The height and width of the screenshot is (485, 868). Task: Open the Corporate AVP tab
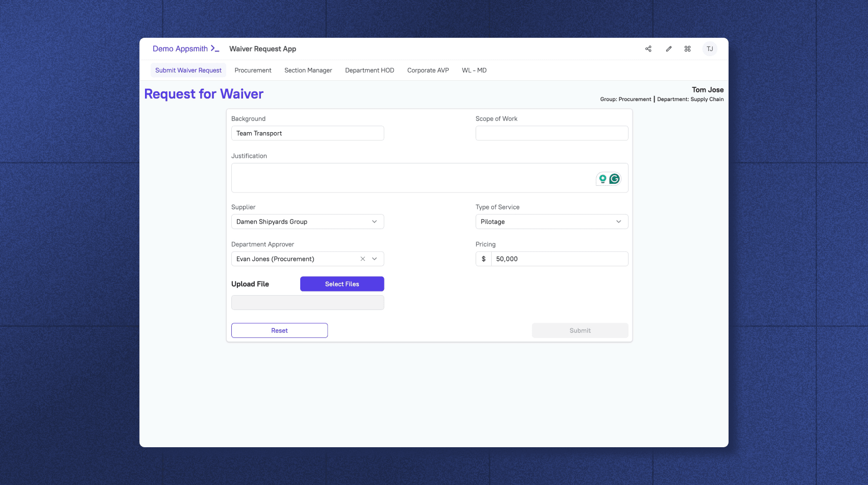[x=428, y=70]
